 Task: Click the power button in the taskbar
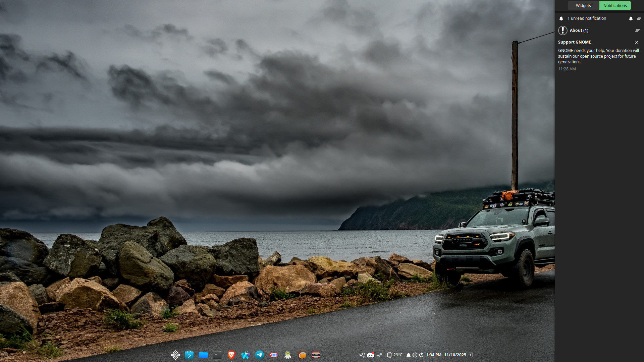pyautogui.click(x=422, y=355)
